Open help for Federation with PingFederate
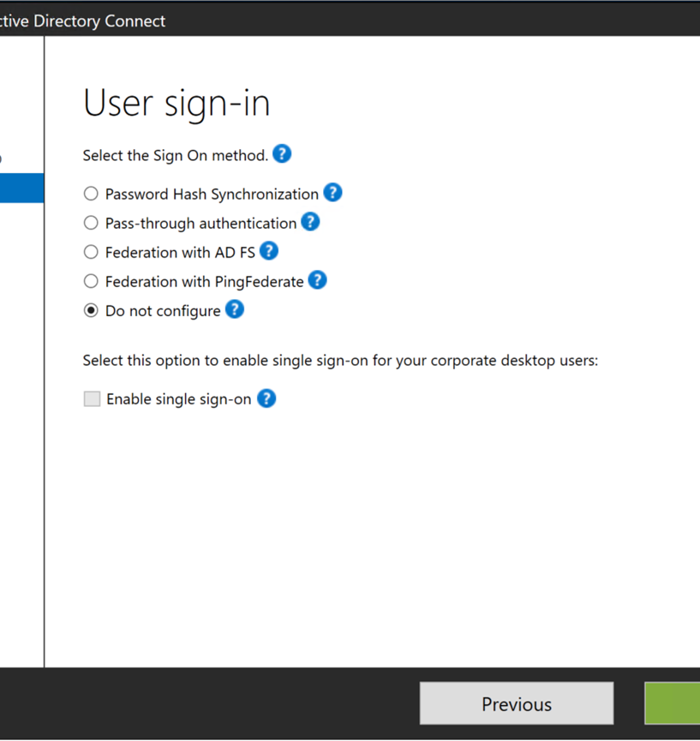This screenshot has height=741, width=700. (316, 279)
